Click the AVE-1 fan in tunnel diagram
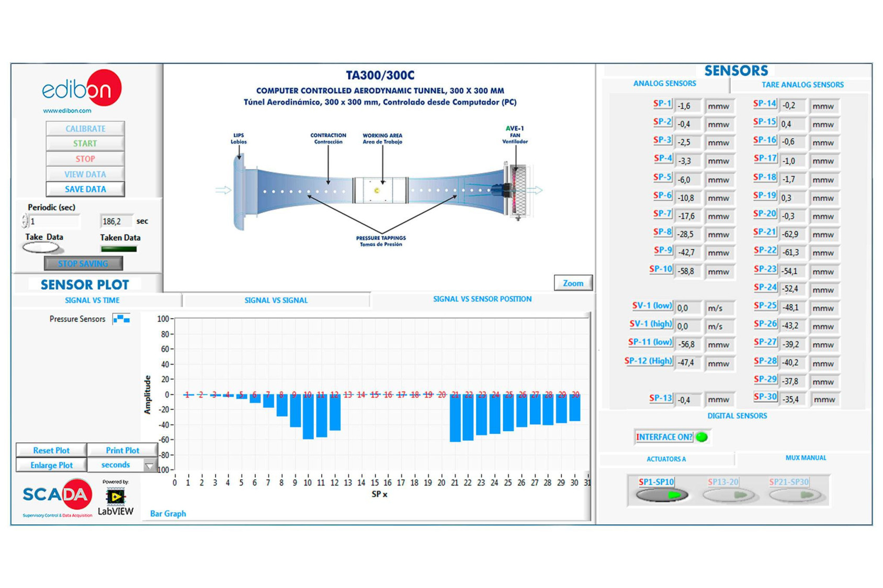This screenshot has width=883, height=588. [517, 190]
